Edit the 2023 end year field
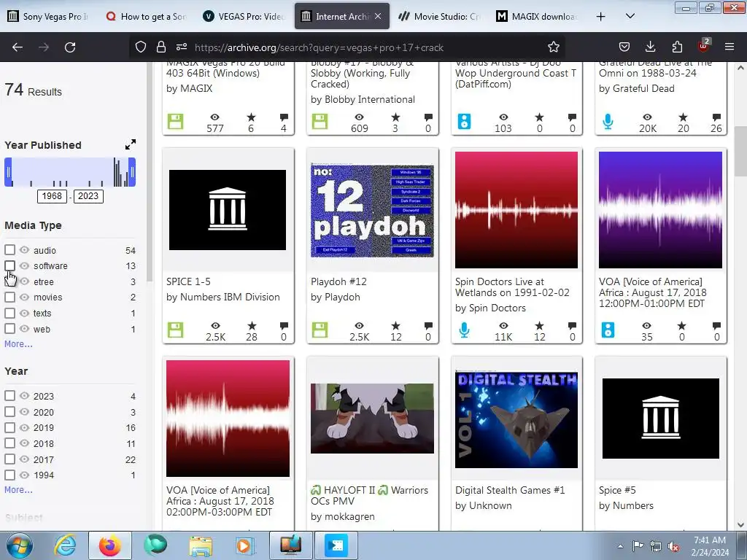 pos(88,195)
